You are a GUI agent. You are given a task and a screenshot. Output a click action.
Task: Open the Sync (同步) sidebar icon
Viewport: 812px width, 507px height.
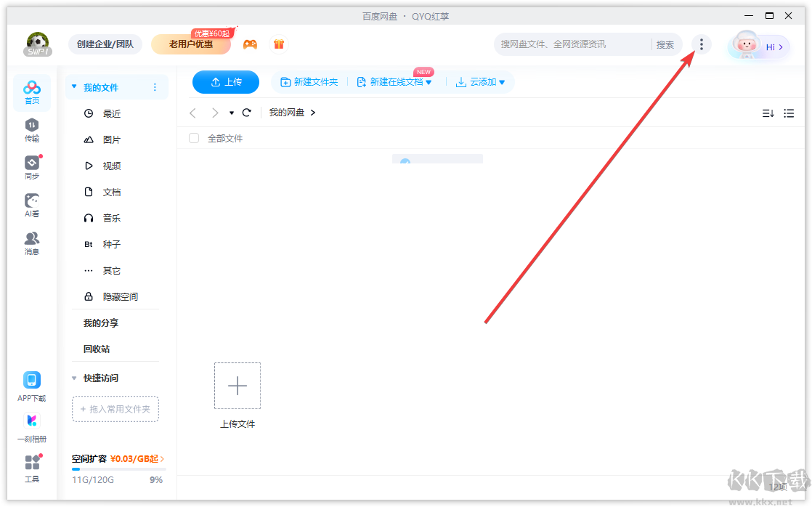click(31, 168)
